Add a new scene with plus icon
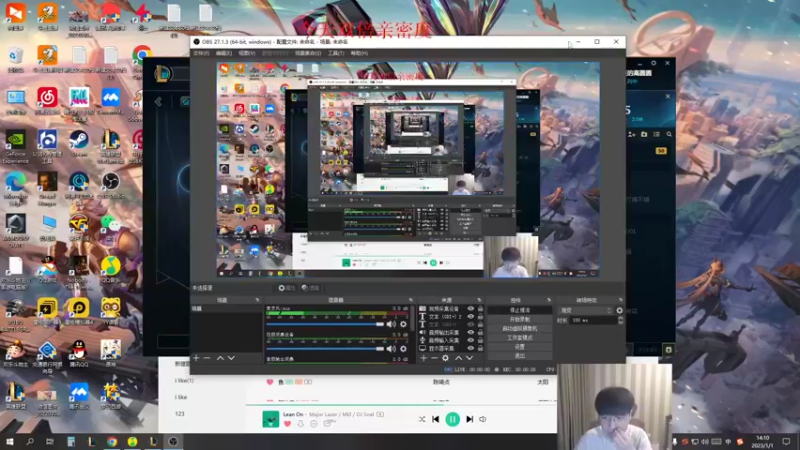This screenshot has height=450, width=800. [x=196, y=358]
